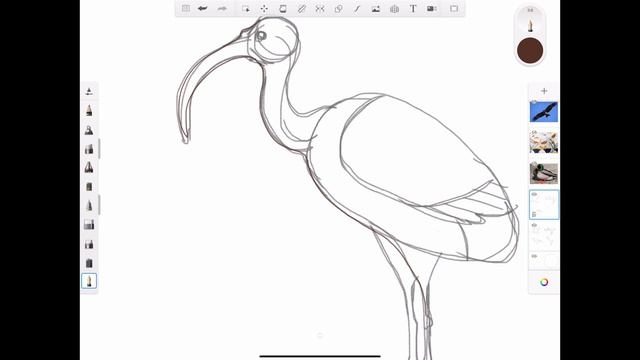Screen dimensions: 640x360
Task: Pick the third brush, airbrush icon
Action: 89,130
